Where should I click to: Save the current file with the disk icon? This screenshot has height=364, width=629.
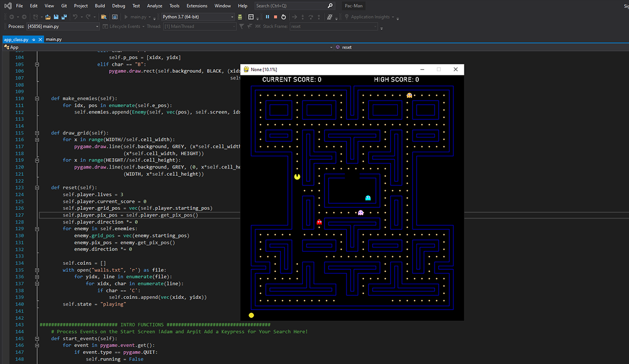(56, 17)
